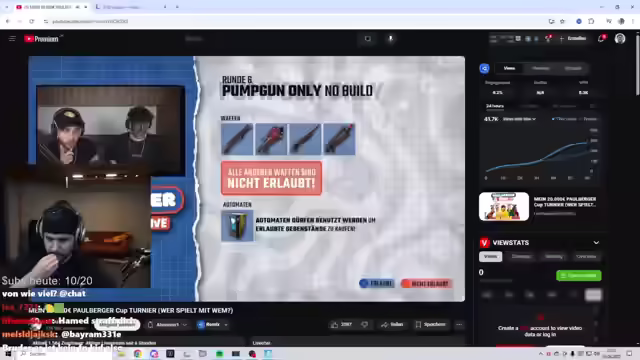Collapse the VIEWSTATS panel chevron
The image size is (640, 360).
click(596, 242)
